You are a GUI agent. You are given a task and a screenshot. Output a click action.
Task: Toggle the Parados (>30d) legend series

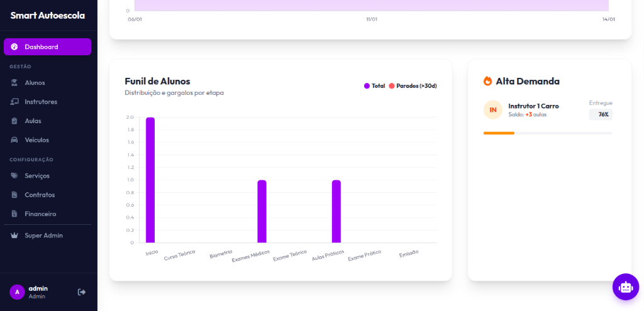tap(413, 86)
